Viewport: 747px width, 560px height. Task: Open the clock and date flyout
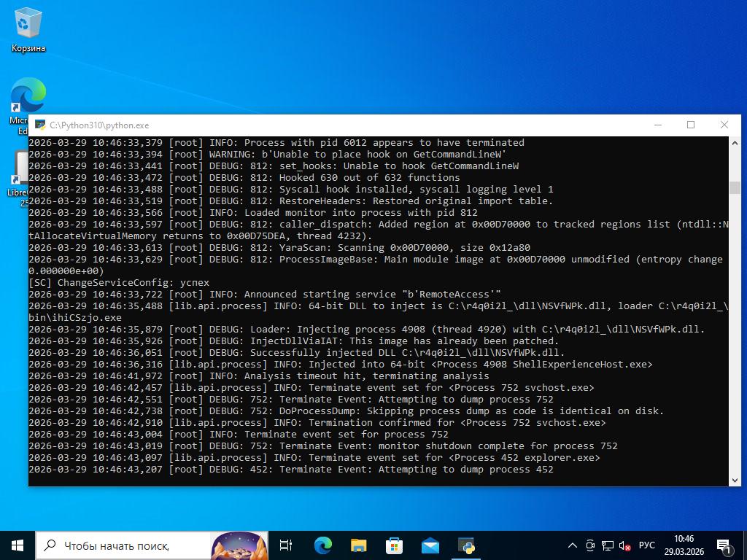click(x=684, y=545)
